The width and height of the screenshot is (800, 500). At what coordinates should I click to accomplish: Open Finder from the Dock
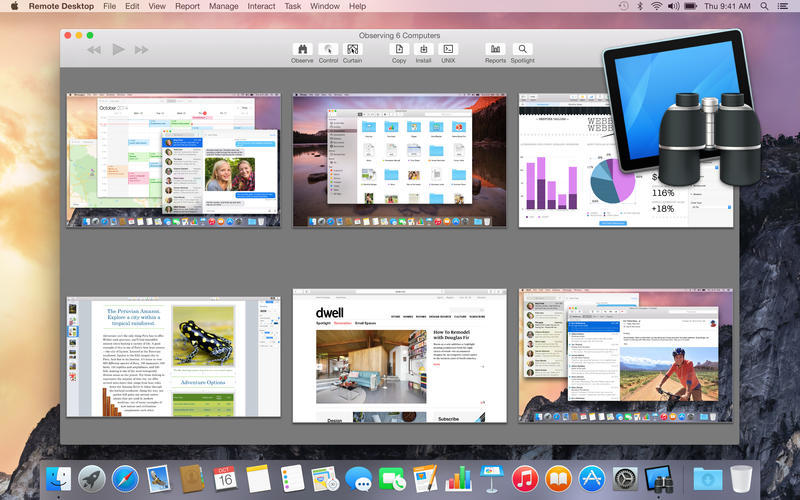pyautogui.click(x=58, y=479)
